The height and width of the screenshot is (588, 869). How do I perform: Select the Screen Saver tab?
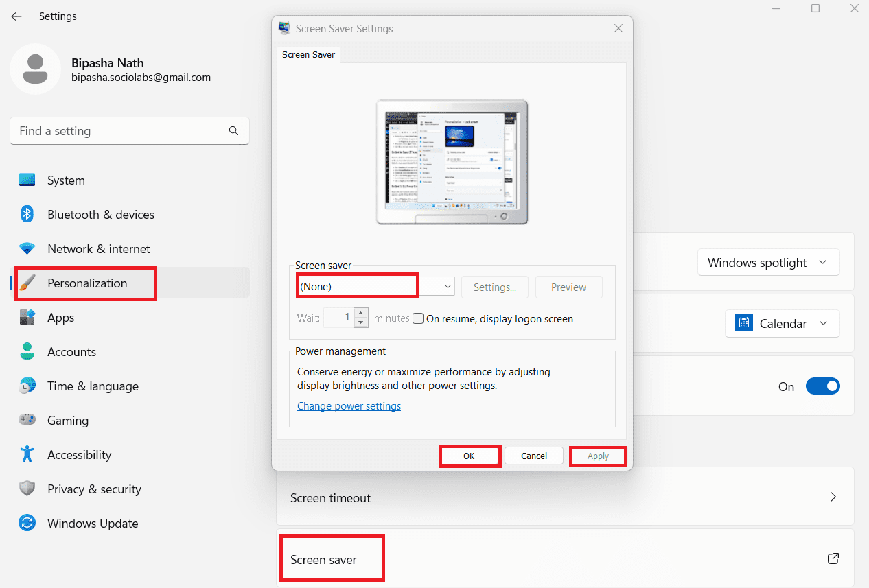[309, 54]
